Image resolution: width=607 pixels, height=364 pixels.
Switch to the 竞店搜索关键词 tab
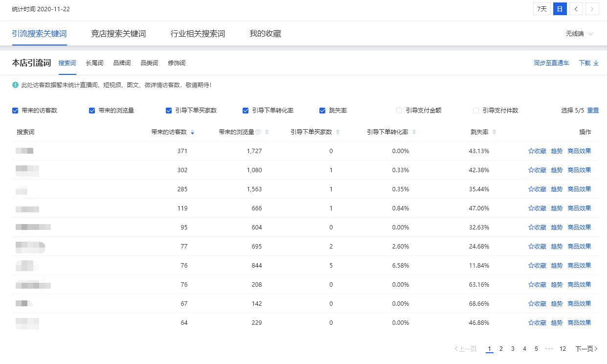pyautogui.click(x=118, y=34)
